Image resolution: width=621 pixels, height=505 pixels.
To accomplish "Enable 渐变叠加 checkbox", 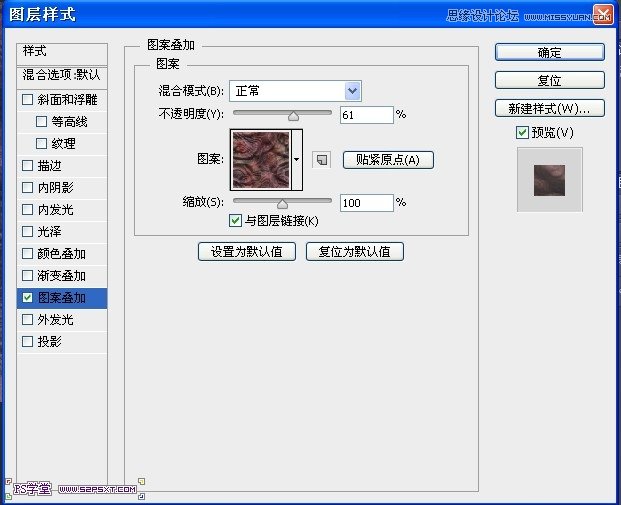I will pyautogui.click(x=27, y=275).
